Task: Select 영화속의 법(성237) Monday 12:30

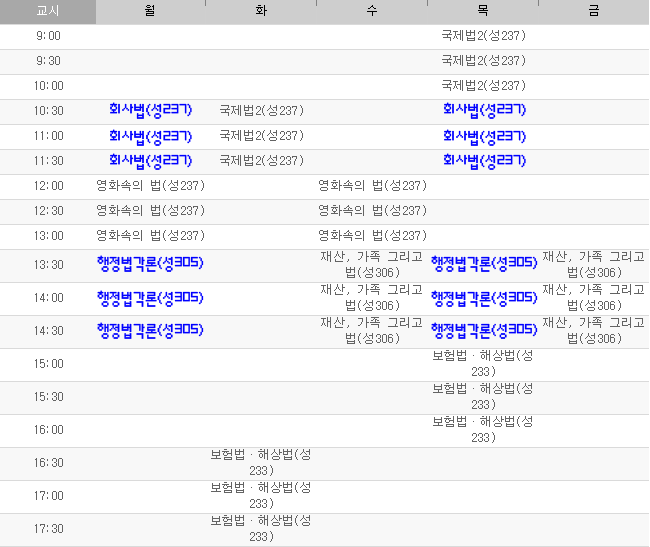Action: [150, 211]
